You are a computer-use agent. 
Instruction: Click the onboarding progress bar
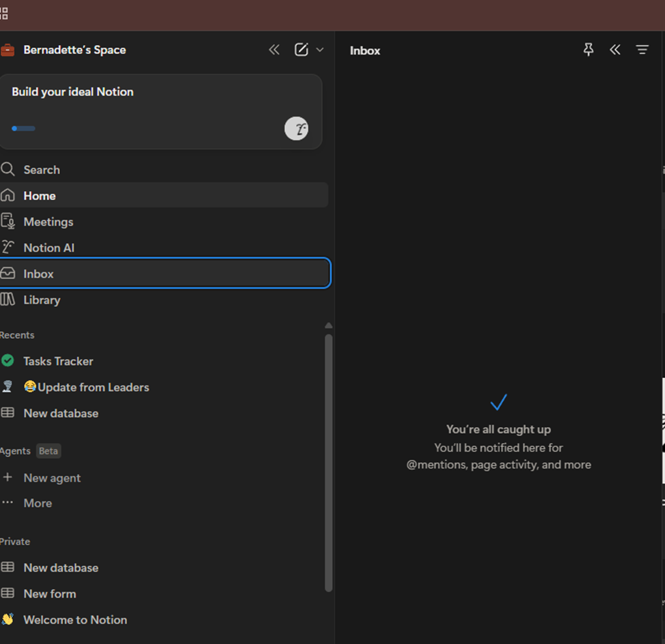(24, 128)
